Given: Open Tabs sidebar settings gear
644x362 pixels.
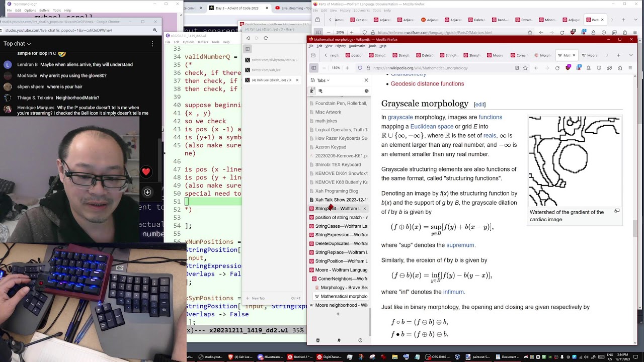Looking at the screenshot, I should (366, 91).
